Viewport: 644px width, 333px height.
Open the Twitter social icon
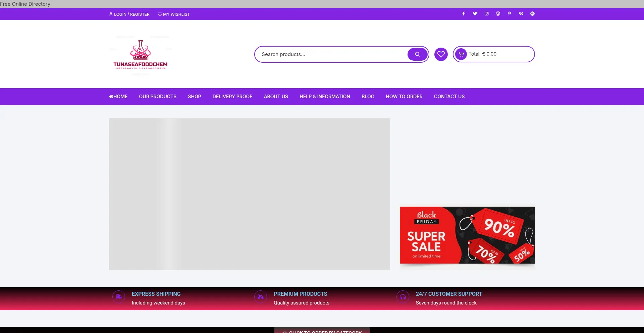(x=475, y=14)
